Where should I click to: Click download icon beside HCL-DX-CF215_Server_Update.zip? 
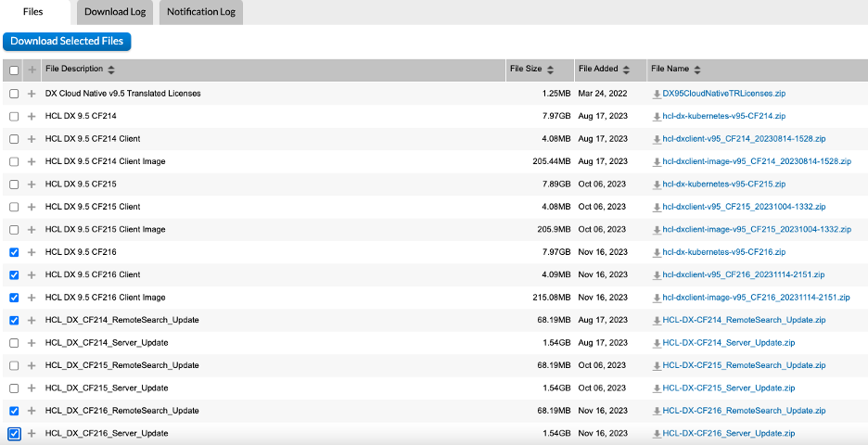[657, 389]
